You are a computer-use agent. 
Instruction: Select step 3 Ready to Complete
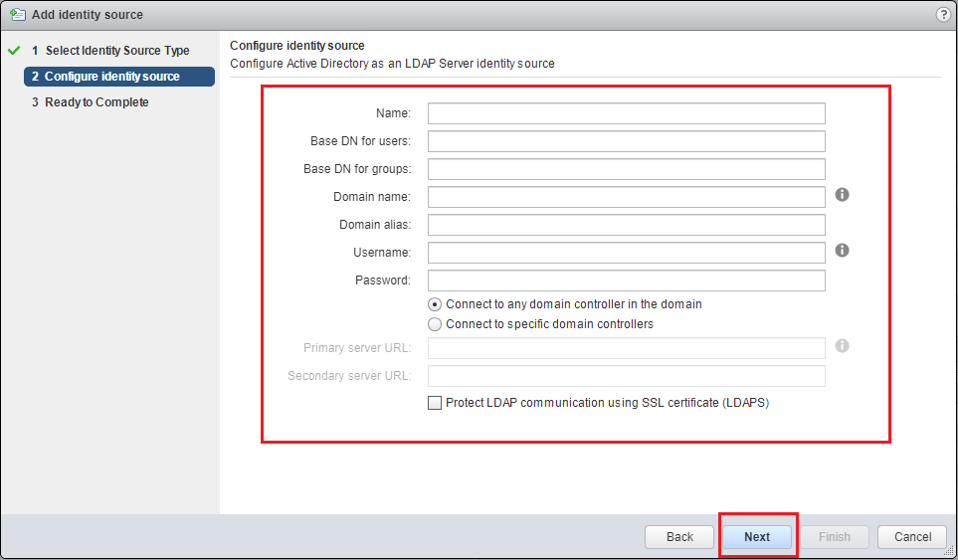point(91,102)
